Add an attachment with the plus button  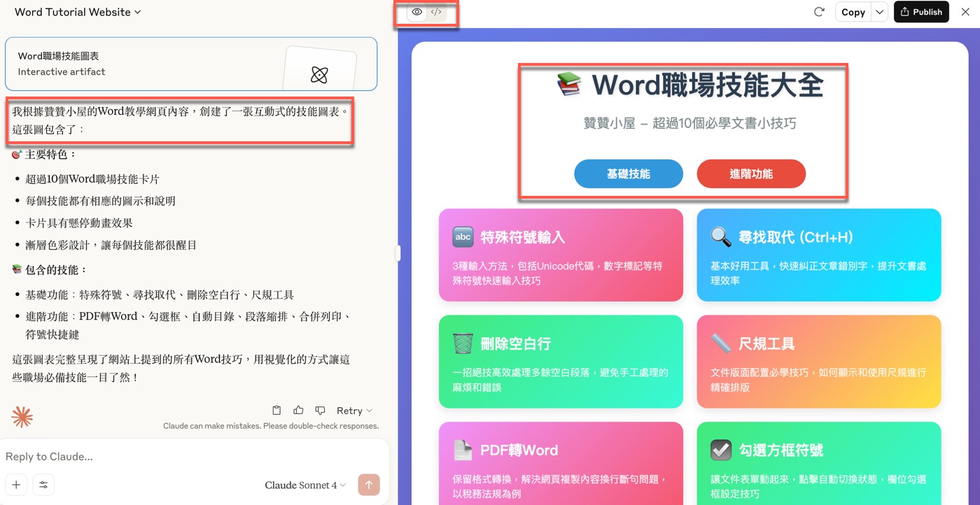[16, 485]
